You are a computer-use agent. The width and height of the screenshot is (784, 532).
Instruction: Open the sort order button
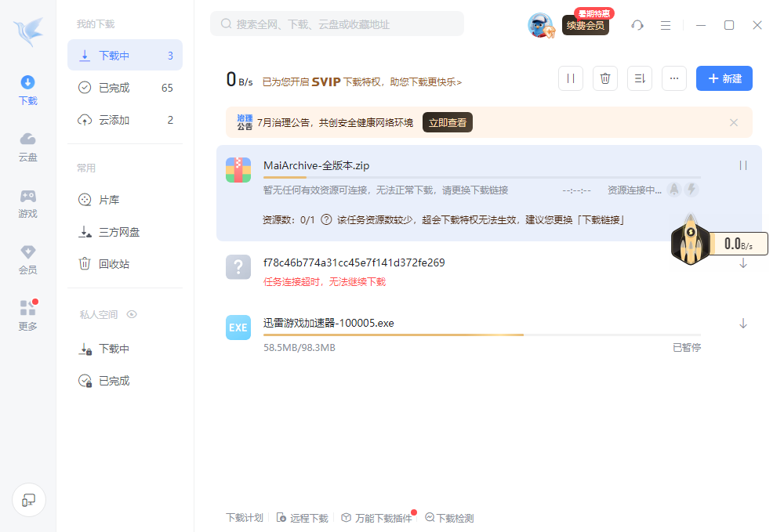pyautogui.click(x=640, y=78)
